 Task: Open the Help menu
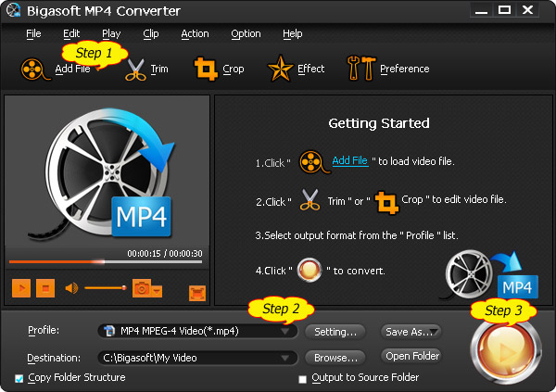click(x=293, y=33)
